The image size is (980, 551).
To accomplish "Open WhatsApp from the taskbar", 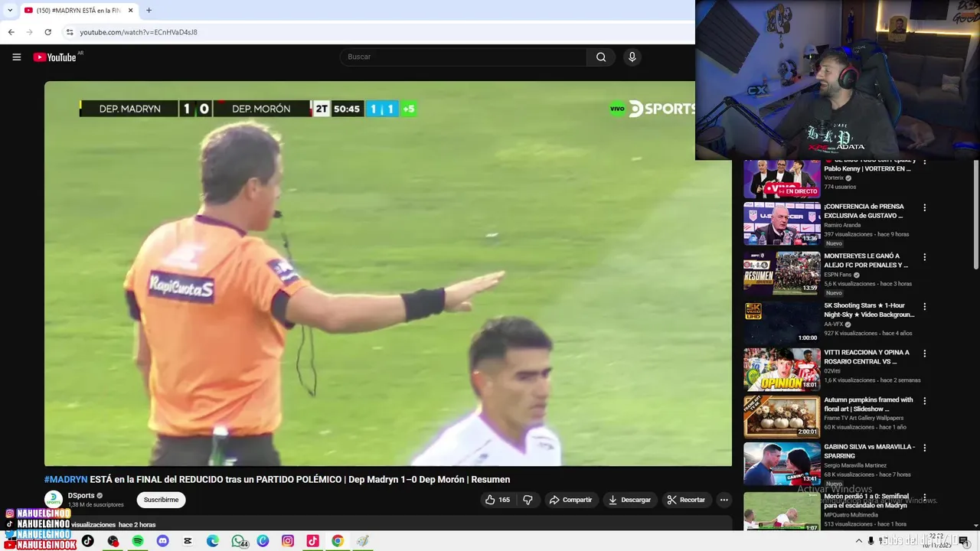I will tap(238, 541).
